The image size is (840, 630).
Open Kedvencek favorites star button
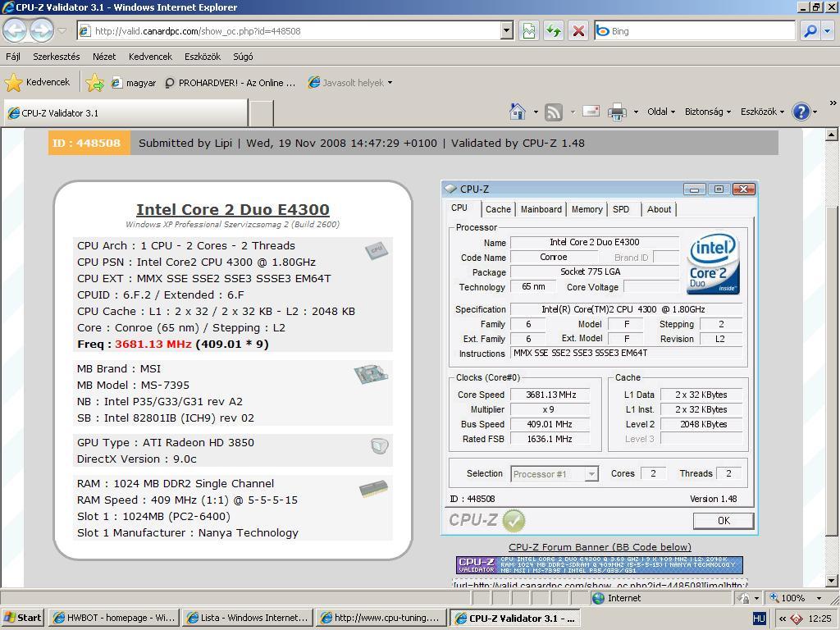coord(38,82)
